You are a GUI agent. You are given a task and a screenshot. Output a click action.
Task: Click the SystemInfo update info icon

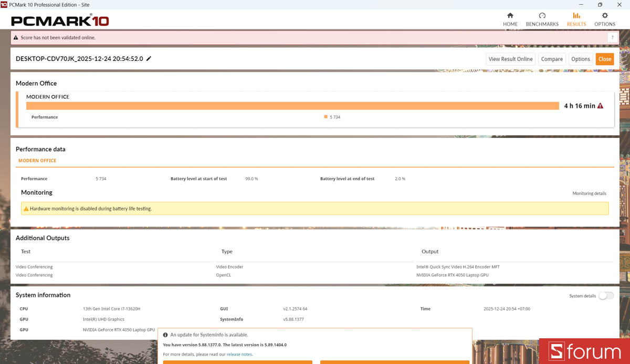(x=165, y=335)
